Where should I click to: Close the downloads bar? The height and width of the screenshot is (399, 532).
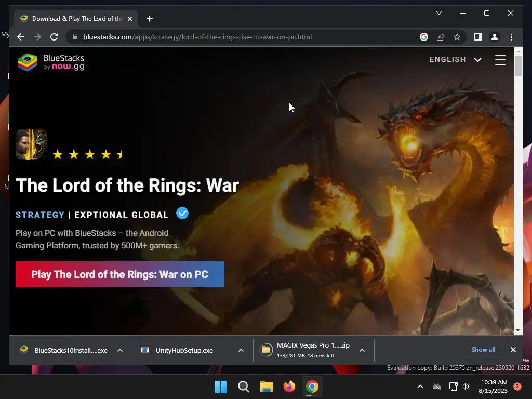[513, 350]
